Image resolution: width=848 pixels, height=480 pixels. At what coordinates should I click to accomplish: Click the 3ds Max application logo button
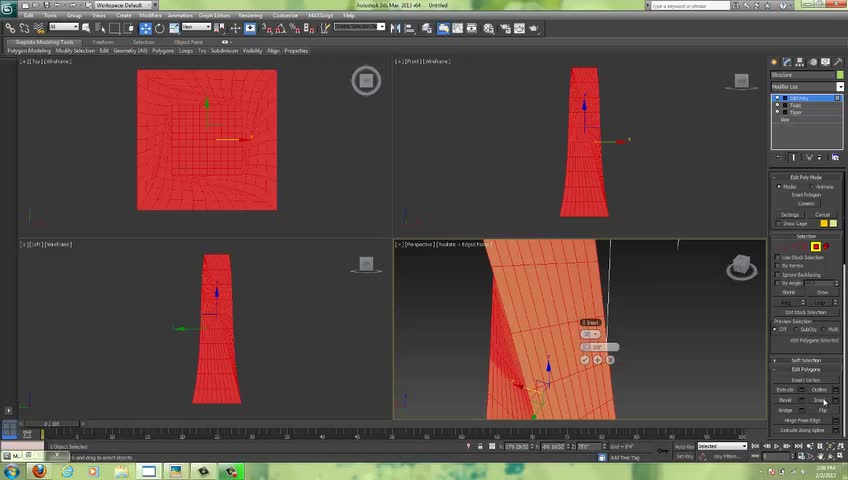tap(8, 9)
